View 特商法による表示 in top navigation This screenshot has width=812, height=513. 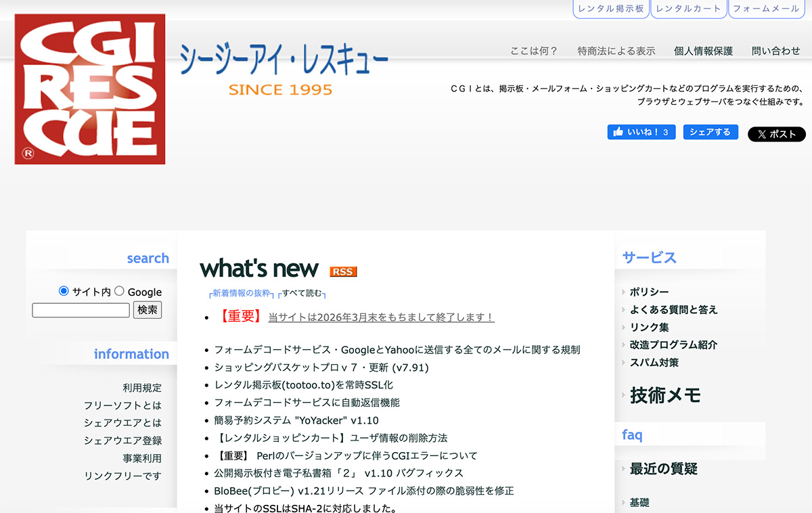[x=616, y=50]
